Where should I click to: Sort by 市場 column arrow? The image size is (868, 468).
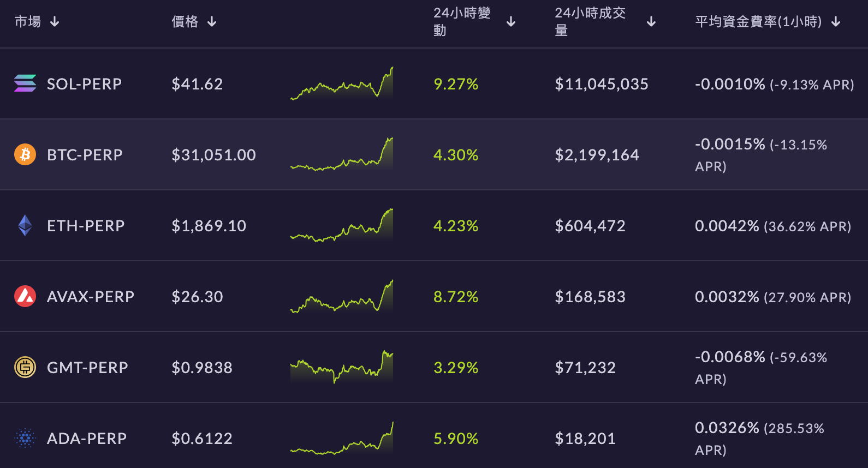click(x=55, y=22)
